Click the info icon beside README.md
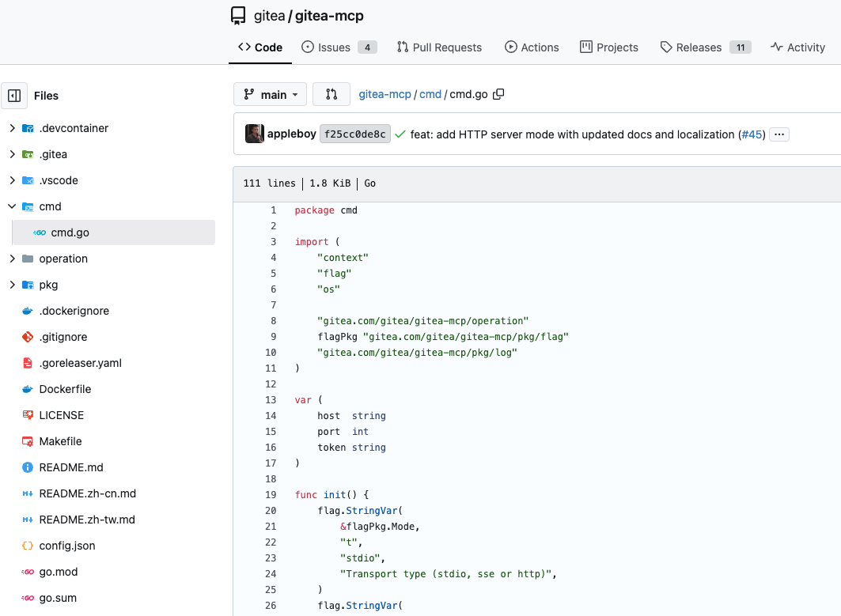 28,467
